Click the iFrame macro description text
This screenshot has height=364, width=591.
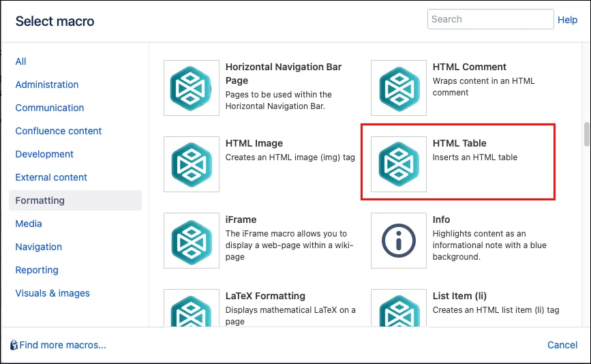point(290,245)
